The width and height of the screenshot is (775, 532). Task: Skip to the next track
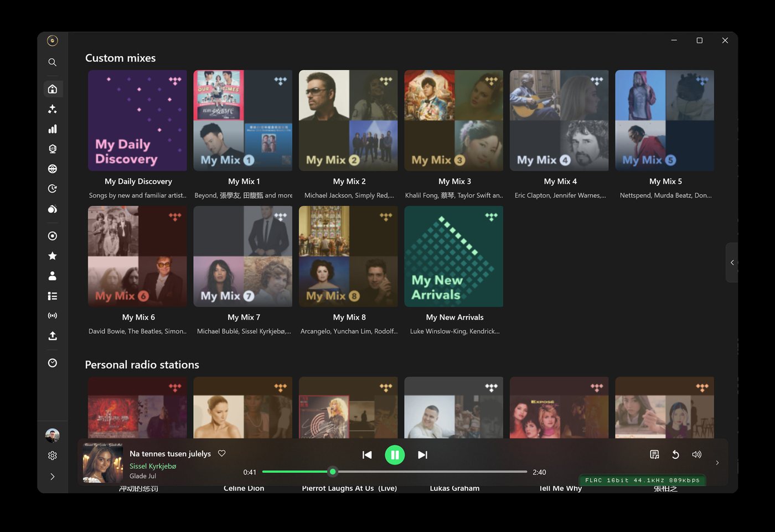422,455
